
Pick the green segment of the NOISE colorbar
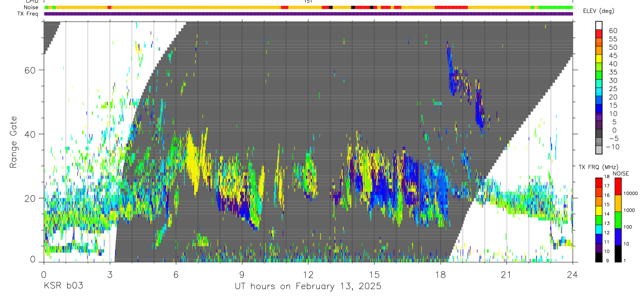coord(618,219)
